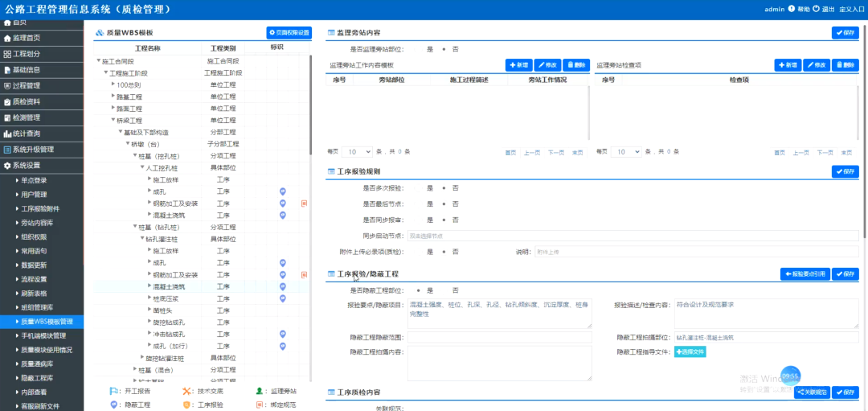
Task: Click 下一页 under 监理旁站检查项 table
Action: point(825,153)
